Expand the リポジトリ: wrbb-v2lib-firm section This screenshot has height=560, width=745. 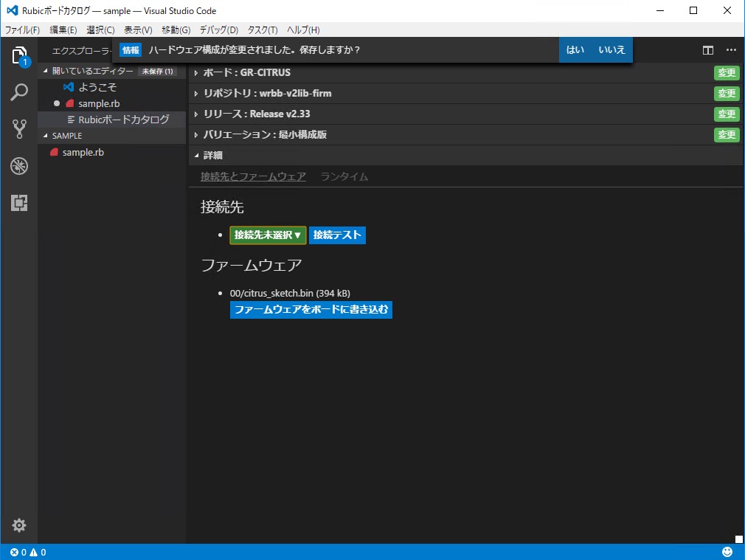pos(195,94)
